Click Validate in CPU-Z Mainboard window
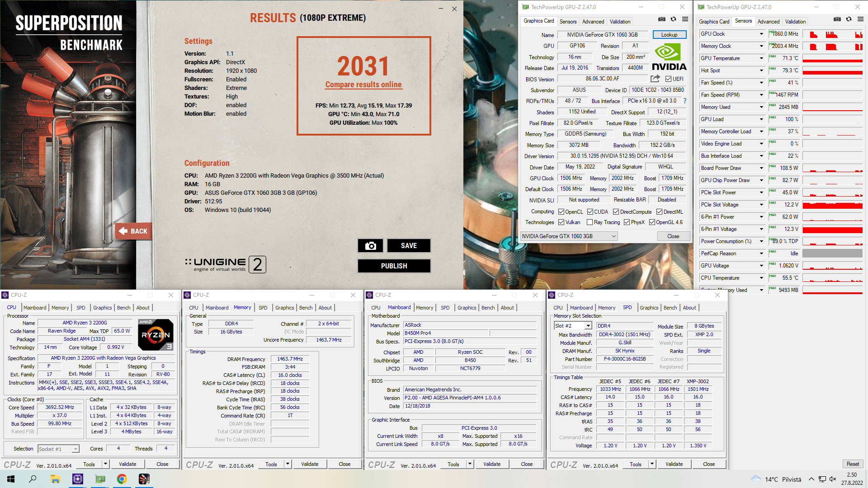The width and height of the screenshot is (868, 488). pyautogui.click(x=492, y=464)
